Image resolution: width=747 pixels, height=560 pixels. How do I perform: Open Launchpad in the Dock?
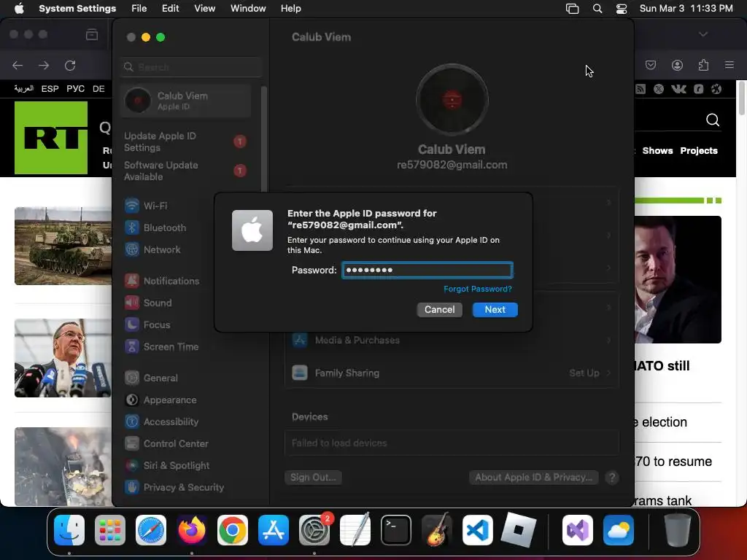pos(110,530)
